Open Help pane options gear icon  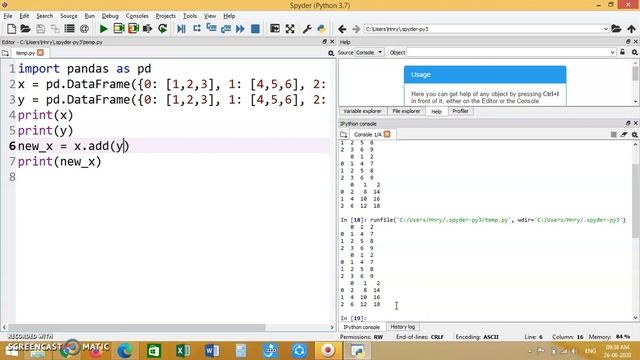coord(635,52)
